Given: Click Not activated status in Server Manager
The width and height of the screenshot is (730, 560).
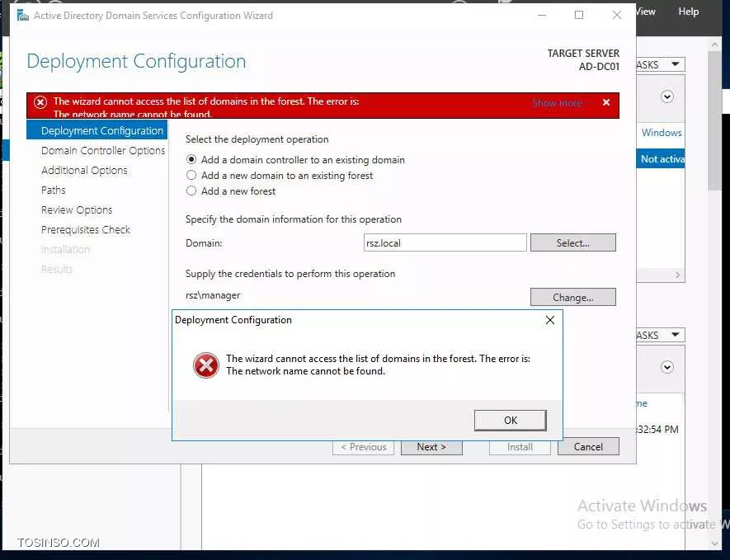Looking at the screenshot, I should tap(662, 158).
